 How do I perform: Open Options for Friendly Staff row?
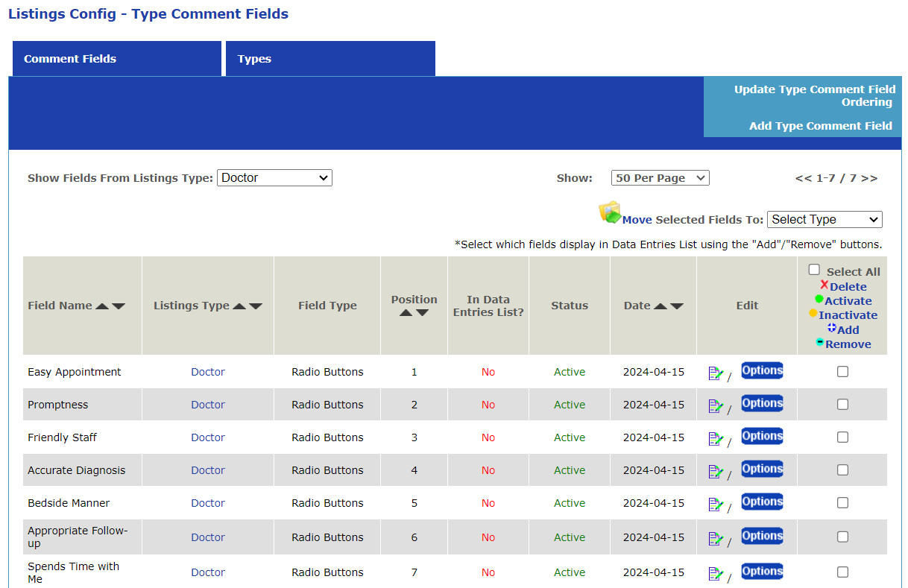tap(762, 437)
